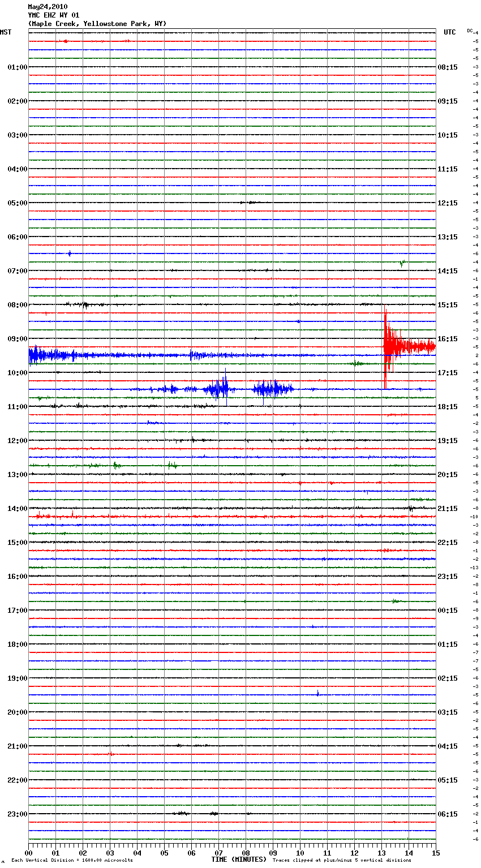Click the 16:15 UTC time label
The image size is (481, 868).
point(448,339)
